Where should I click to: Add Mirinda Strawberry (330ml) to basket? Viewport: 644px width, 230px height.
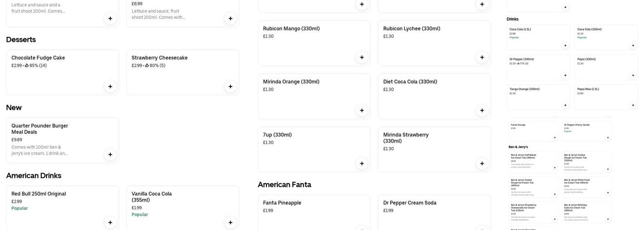point(482,164)
